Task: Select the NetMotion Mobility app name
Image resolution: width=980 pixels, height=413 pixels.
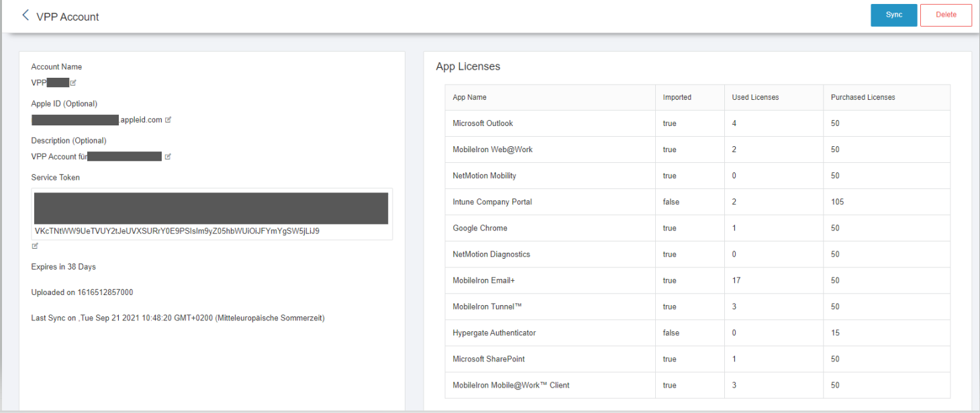Action: tap(485, 176)
